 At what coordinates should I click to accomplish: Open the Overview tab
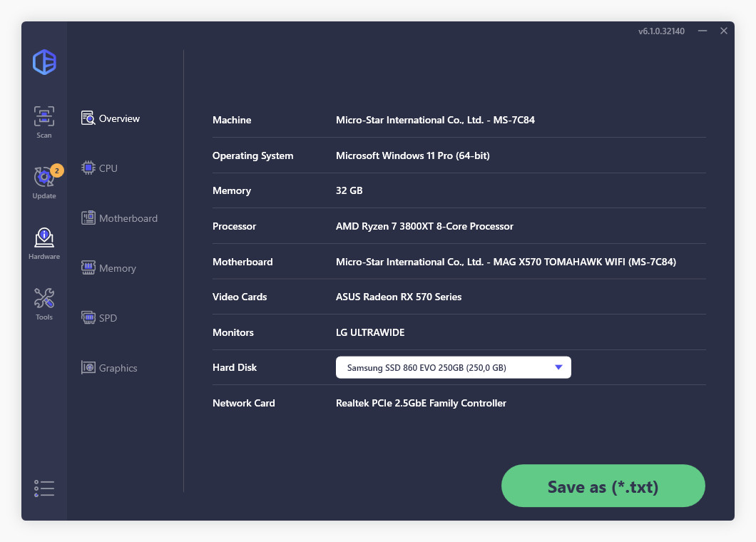[x=119, y=118]
